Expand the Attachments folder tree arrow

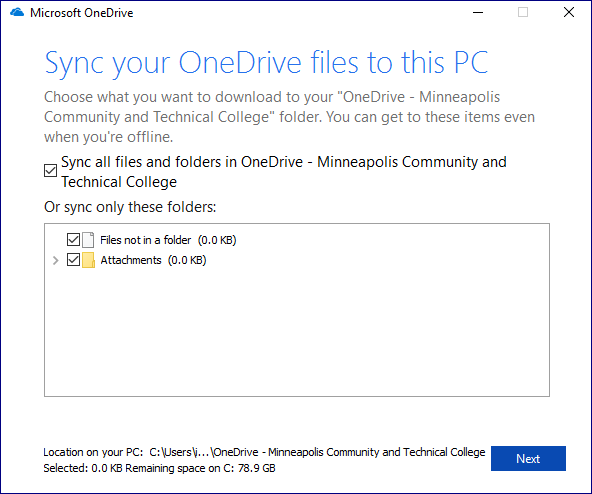pos(56,260)
